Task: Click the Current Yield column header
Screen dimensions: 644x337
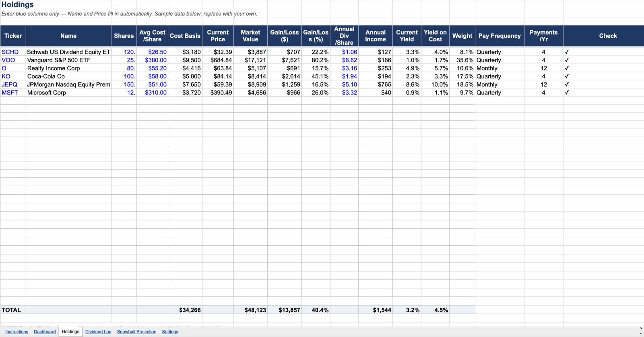Action: point(407,36)
